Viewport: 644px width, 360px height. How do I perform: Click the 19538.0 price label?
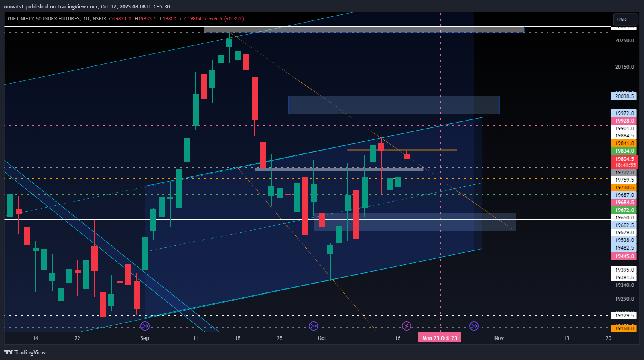click(x=624, y=240)
